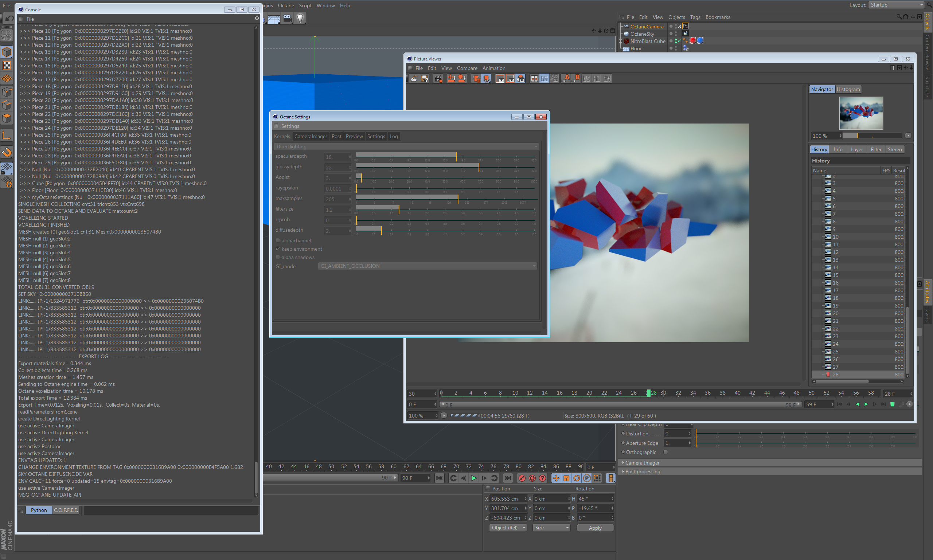Viewport: 933px width, 560px height.
Task: Adjust the maxsamples slider
Action: click(458, 199)
